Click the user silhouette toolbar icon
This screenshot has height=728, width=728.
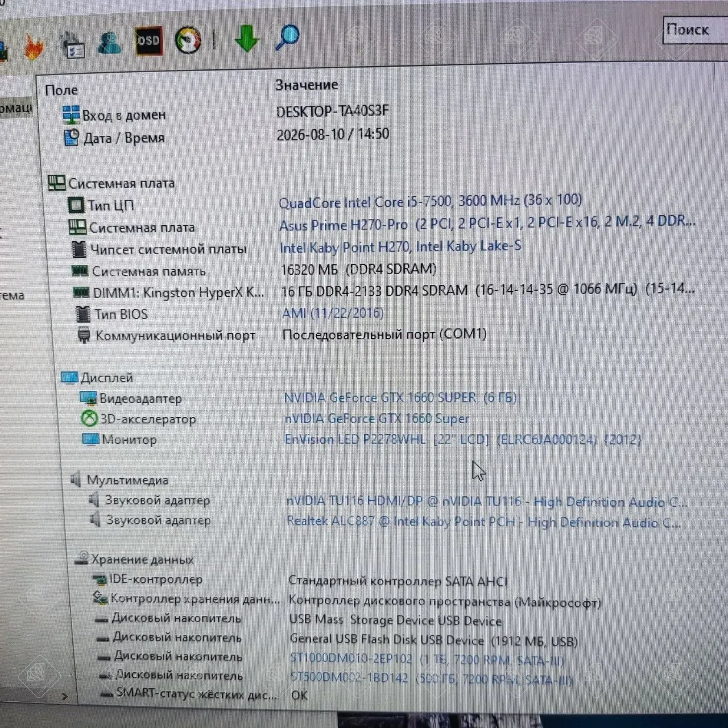pos(109,42)
